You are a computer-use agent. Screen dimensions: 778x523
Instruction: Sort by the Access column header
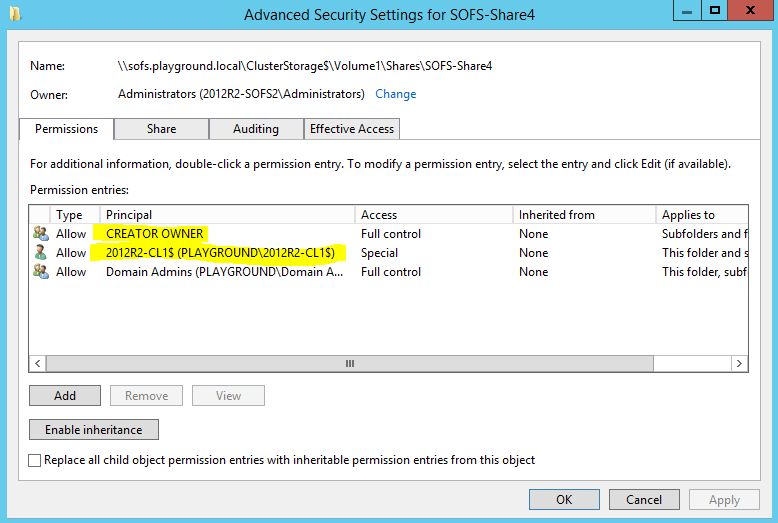[433, 215]
